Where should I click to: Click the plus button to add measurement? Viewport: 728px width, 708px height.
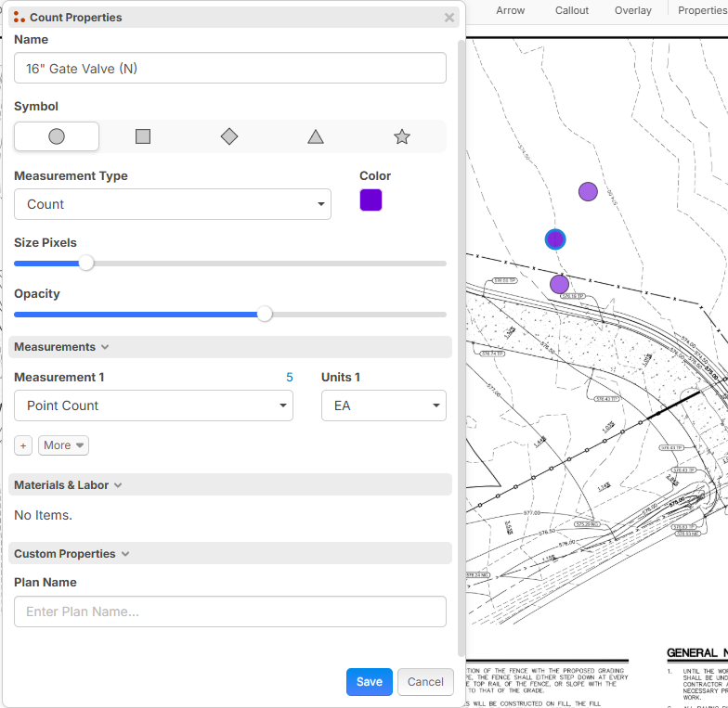tap(23, 445)
